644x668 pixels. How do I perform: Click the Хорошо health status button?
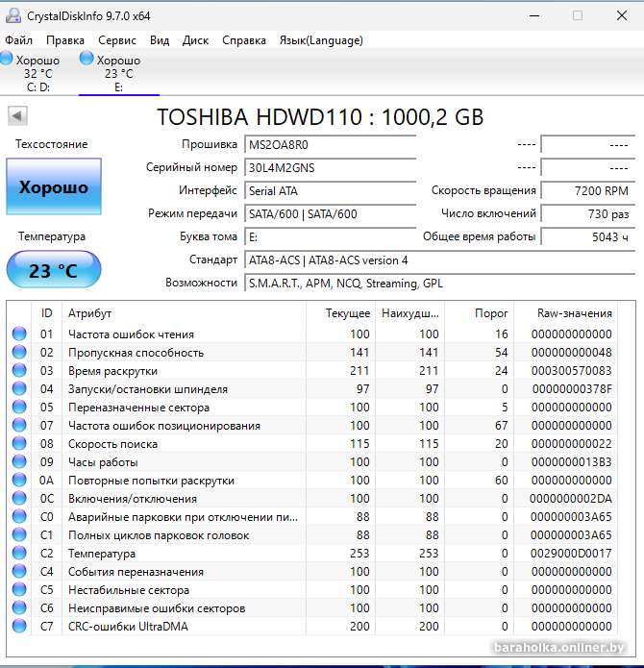[x=54, y=186]
